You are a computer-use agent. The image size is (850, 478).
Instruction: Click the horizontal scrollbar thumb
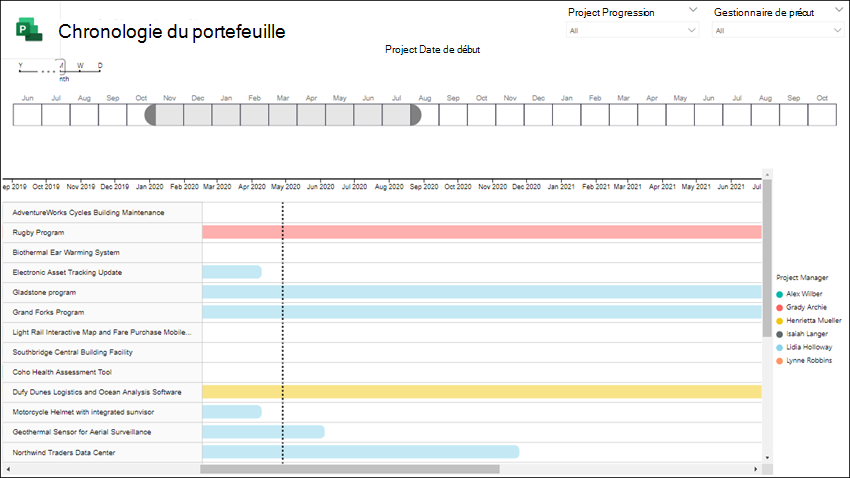[x=350, y=469]
